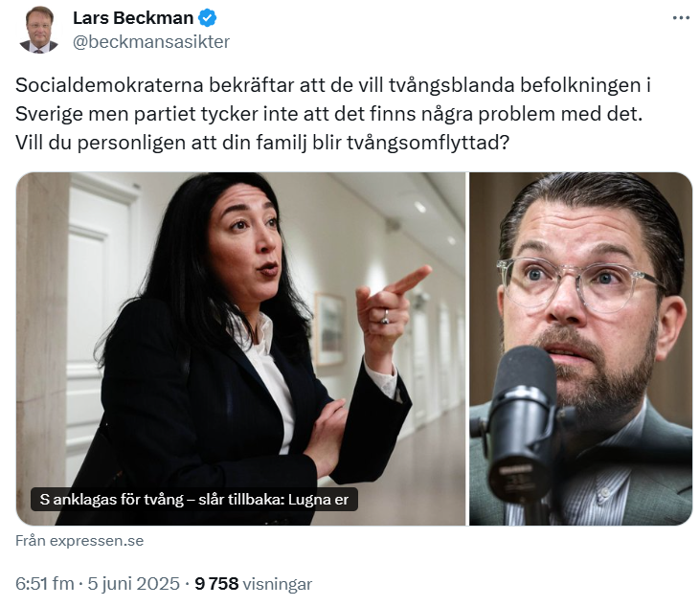Click the visningar label
Screen dimensions: 700x606
click(x=277, y=584)
